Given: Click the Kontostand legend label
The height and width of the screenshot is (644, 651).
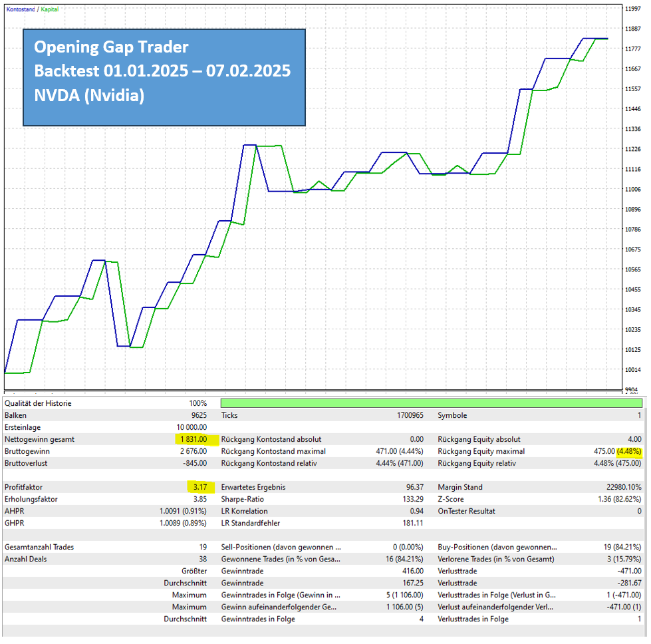Looking at the screenshot, I should pos(21,9).
